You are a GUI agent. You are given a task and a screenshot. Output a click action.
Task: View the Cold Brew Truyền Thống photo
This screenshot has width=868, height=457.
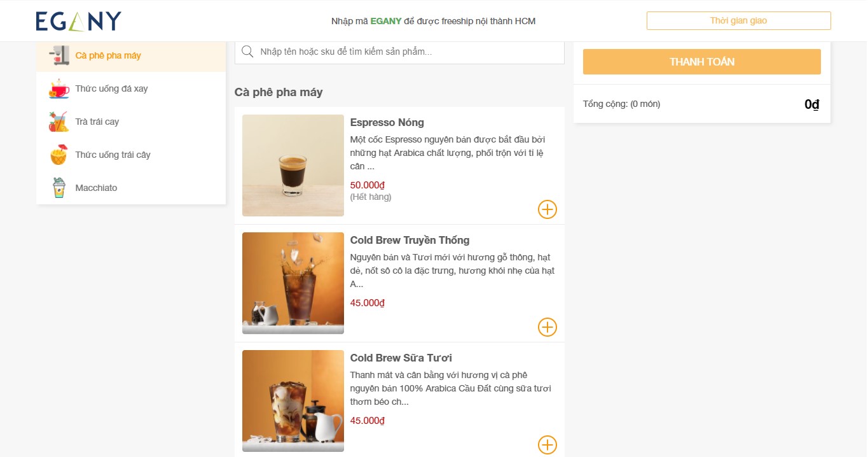[293, 283]
